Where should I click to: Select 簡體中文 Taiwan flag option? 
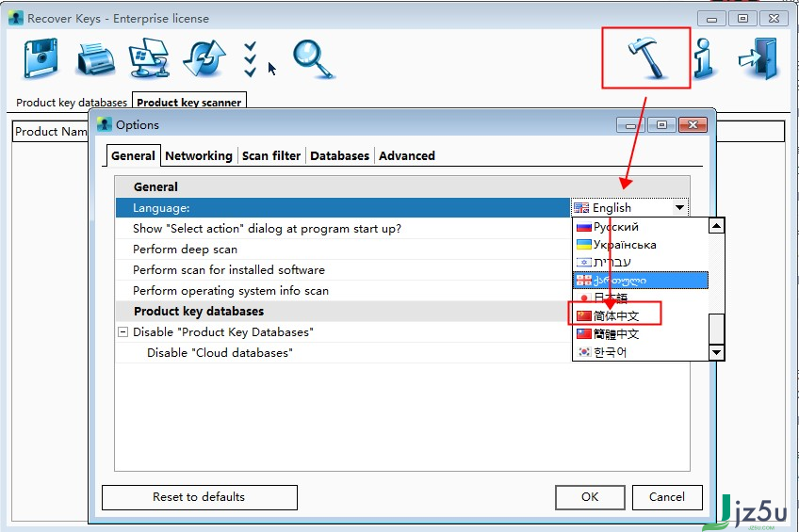click(x=641, y=334)
